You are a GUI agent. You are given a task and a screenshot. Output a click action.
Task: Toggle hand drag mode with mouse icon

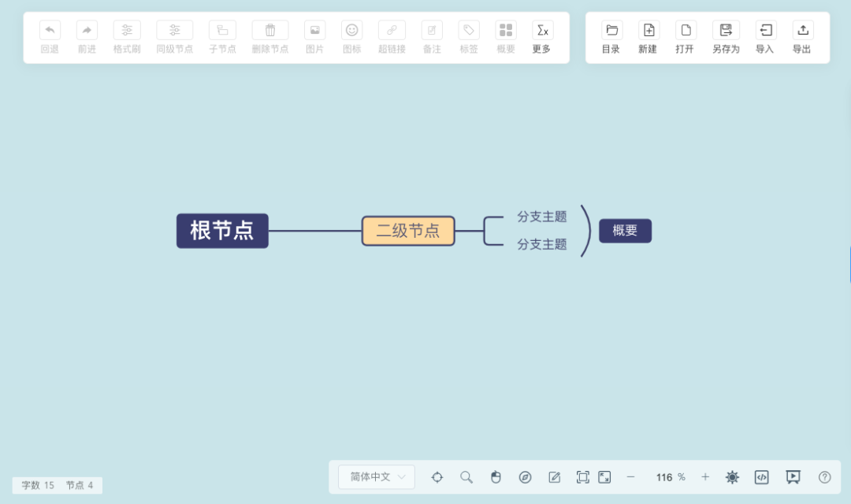pyautogui.click(x=496, y=476)
